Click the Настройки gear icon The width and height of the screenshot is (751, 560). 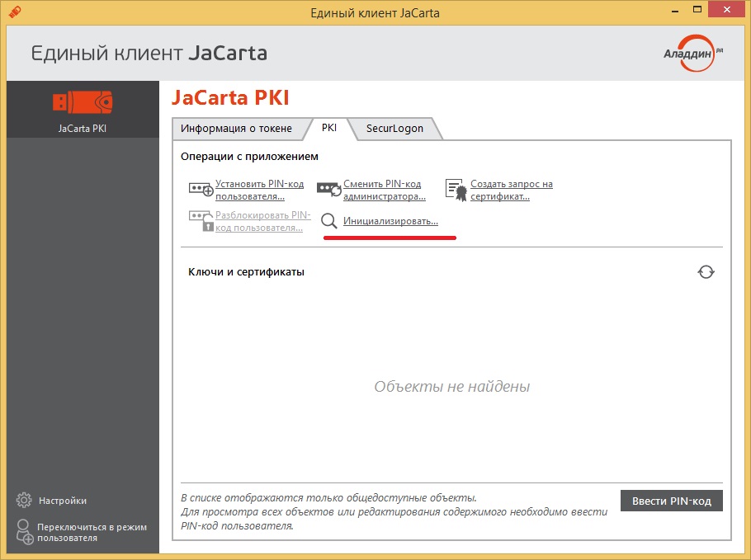click(24, 500)
